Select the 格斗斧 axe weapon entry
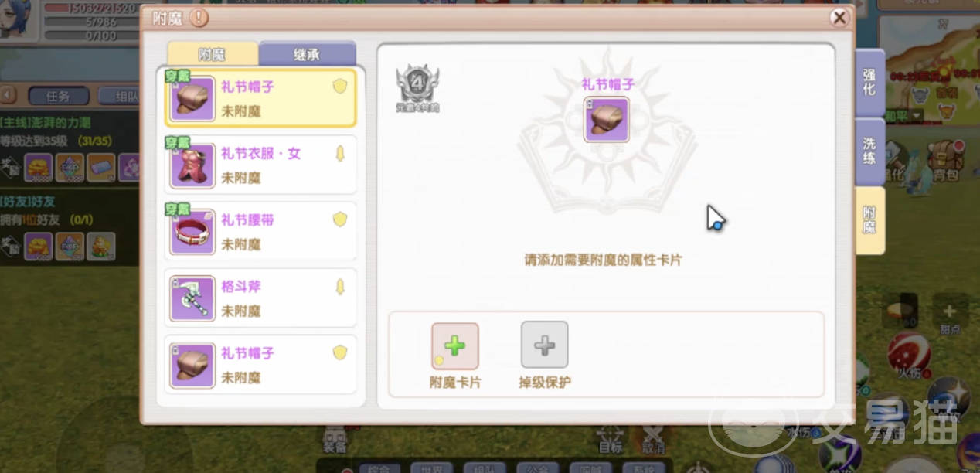Screen dimensions: 980x473 [260, 298]
